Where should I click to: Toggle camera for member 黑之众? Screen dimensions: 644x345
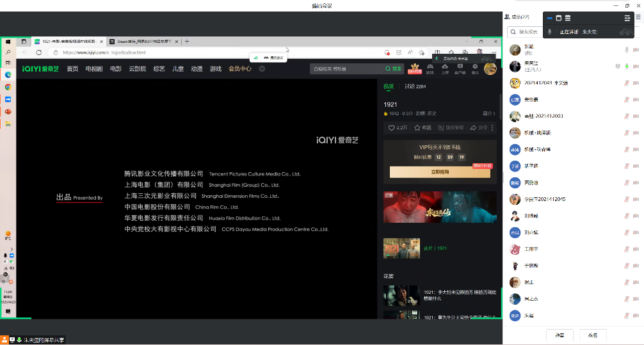click(636, 299)
